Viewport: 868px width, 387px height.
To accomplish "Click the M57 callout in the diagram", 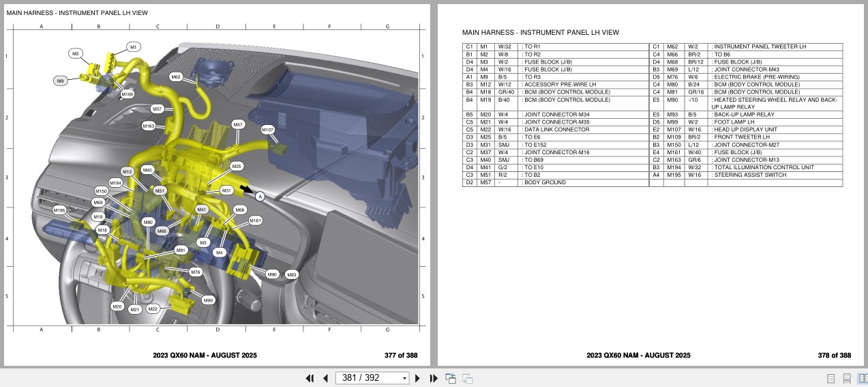I will (x=238, y=125).
